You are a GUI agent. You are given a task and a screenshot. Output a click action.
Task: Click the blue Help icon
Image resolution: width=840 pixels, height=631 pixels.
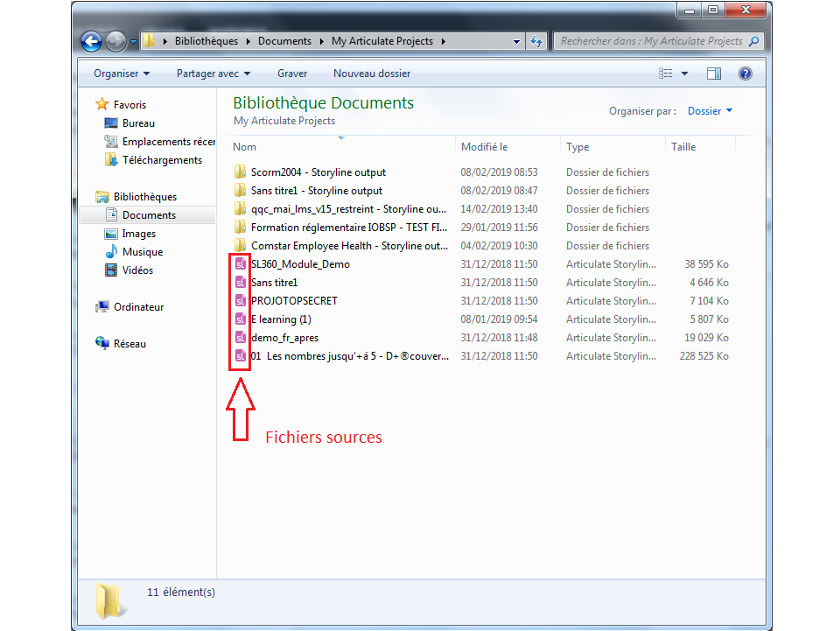point(745,74)
